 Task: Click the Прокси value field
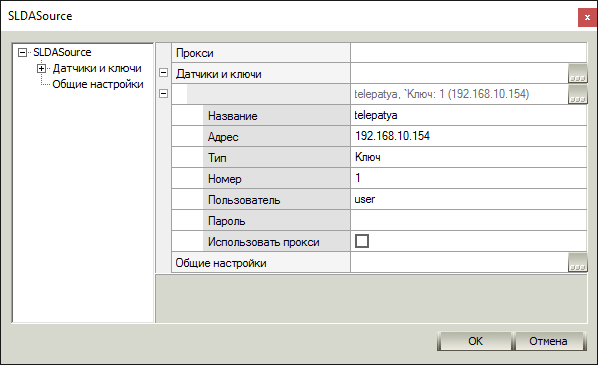[x=468, y=53]
